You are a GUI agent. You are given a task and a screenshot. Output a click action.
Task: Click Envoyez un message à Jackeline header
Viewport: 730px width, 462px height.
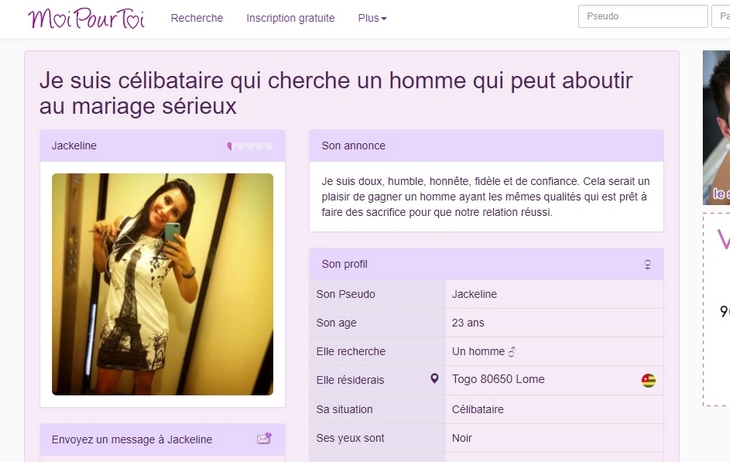coord(162,439)
